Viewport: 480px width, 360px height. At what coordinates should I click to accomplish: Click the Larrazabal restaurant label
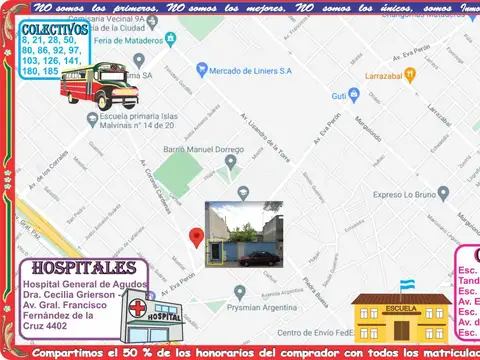383,76
